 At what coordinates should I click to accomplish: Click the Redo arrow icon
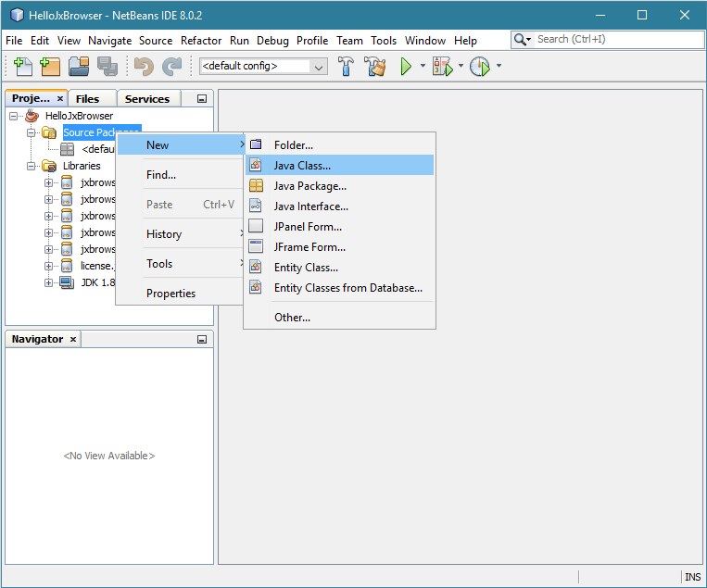coord(171,67)
